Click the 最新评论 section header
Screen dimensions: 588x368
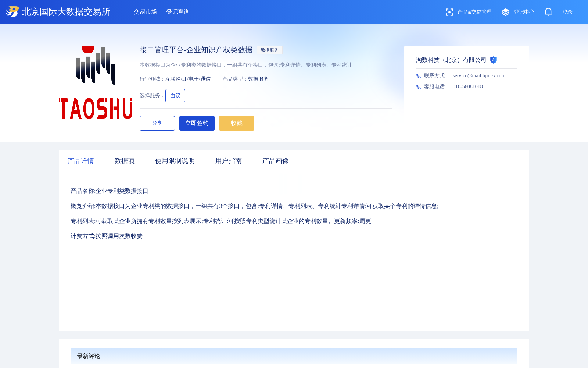tap(294, 356)
